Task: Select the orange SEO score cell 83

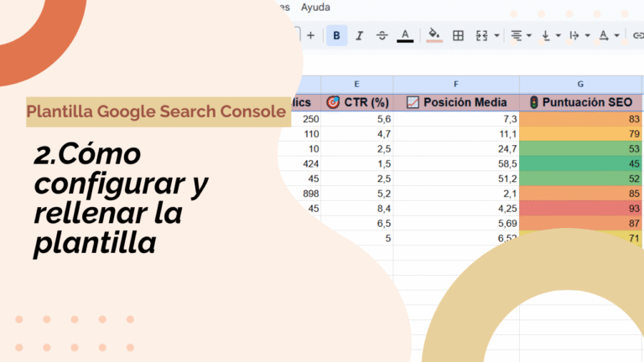Action: pyautogui.click(x=580, y=119)
